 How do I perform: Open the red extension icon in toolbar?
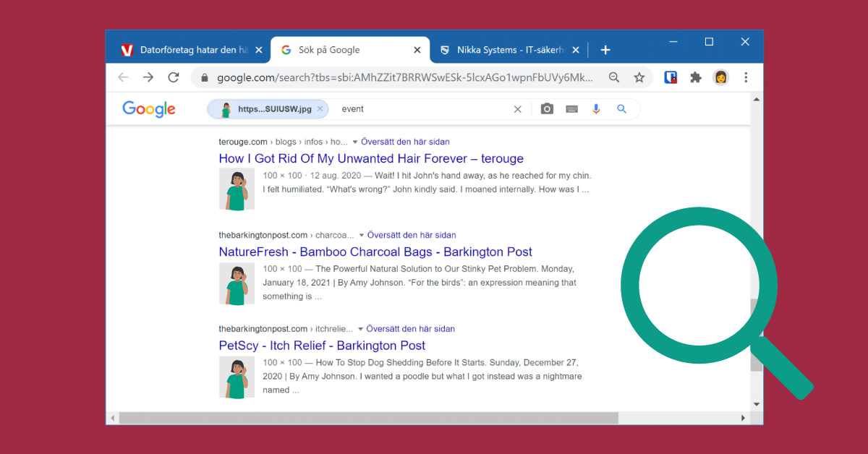point(671,77)
